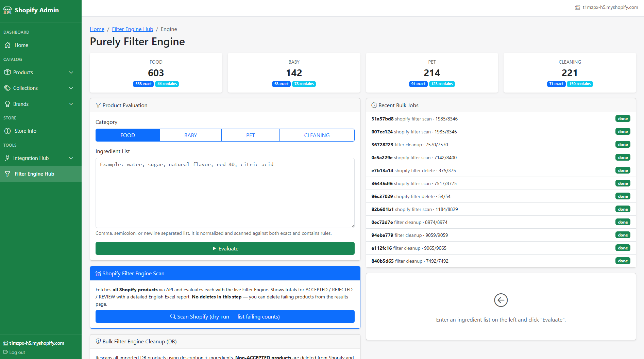Click the Shopify Admin store logo icon
Screen dimensions: 644x359
pyautogui.click(x=7, y=10)
